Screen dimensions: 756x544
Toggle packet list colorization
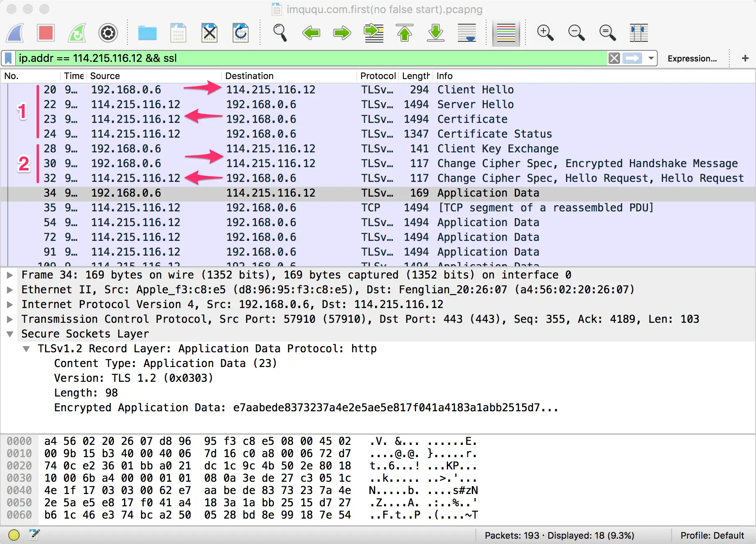pos(506,33)
